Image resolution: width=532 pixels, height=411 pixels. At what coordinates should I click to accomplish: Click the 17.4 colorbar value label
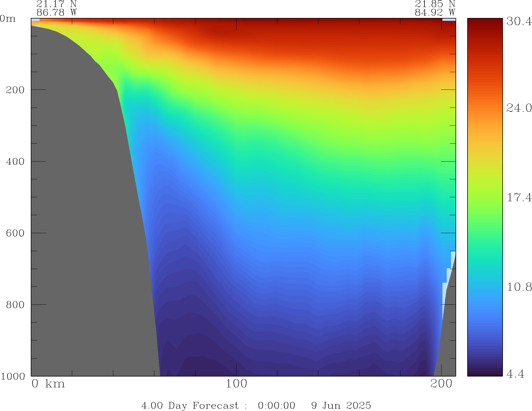click(x=519, y=197)
